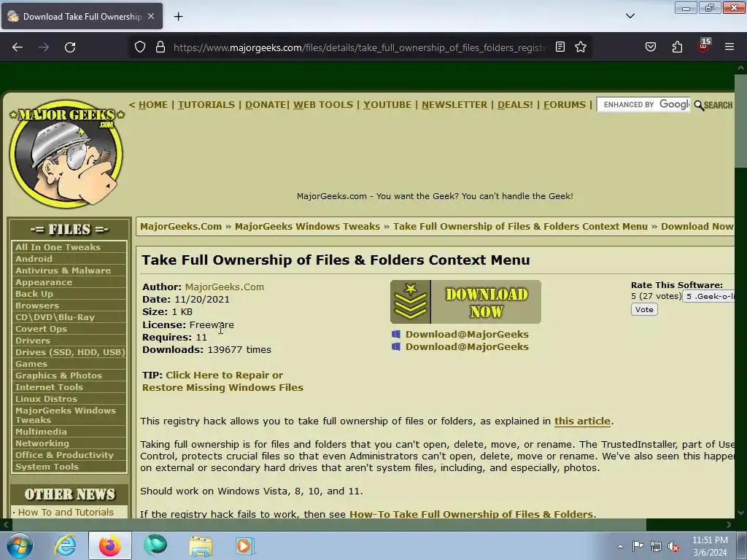Close the Download Take Full Ownership tab
Viewport: 747px width, 560px height.
tap(151, 16)
